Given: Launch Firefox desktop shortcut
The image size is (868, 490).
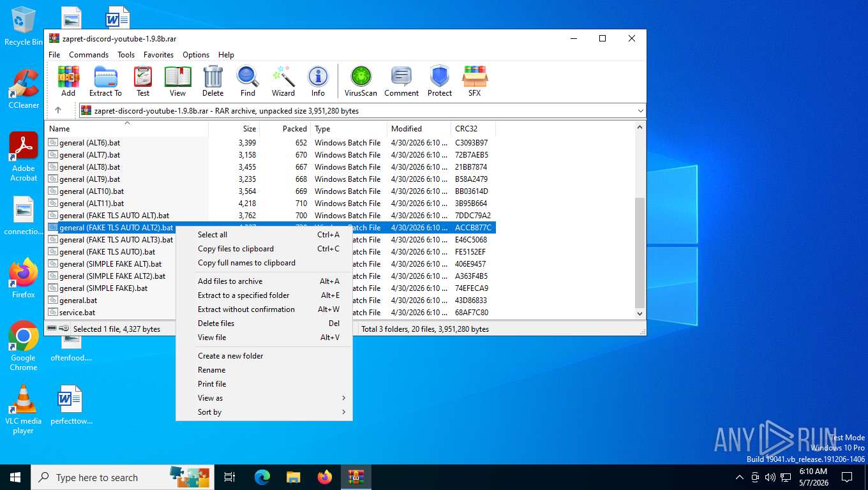Looking at the screenshot, I should pyautogui.click(x=24, y=279).
